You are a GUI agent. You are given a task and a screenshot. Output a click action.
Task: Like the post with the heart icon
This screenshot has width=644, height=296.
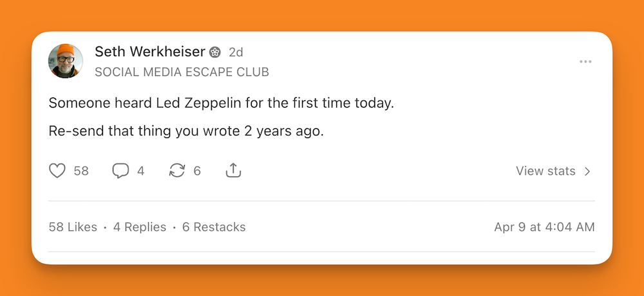(x=58, y=171)
